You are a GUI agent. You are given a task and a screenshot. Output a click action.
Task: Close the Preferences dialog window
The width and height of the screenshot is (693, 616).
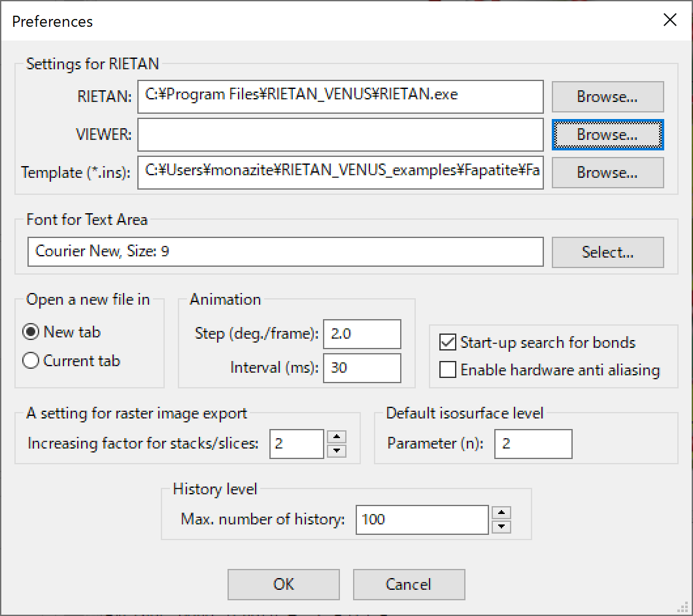670,20
